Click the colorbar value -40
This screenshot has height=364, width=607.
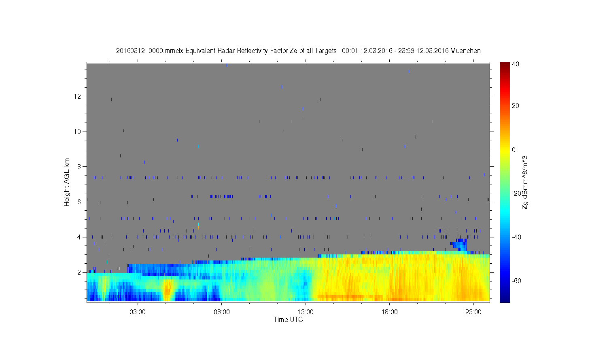(517, 237)
